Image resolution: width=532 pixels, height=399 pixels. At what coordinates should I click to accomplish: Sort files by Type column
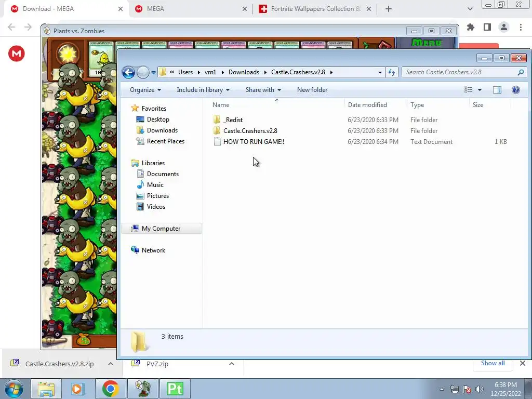click(438, 105)
